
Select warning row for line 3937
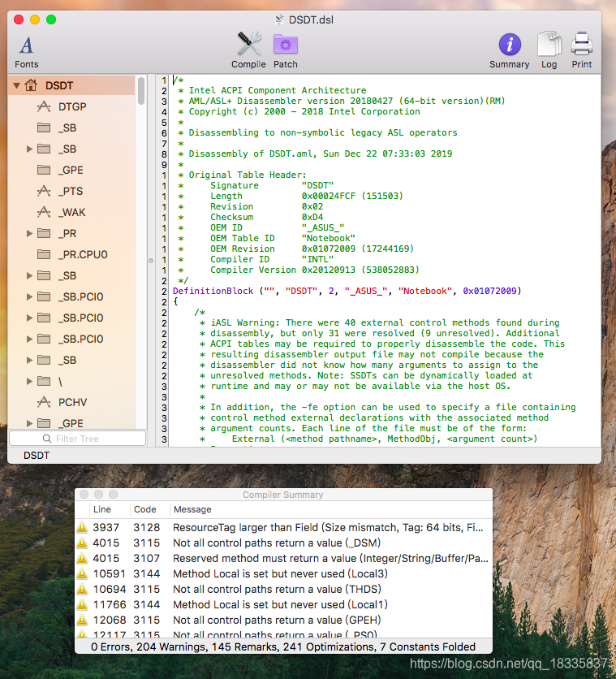click(283, 527)
